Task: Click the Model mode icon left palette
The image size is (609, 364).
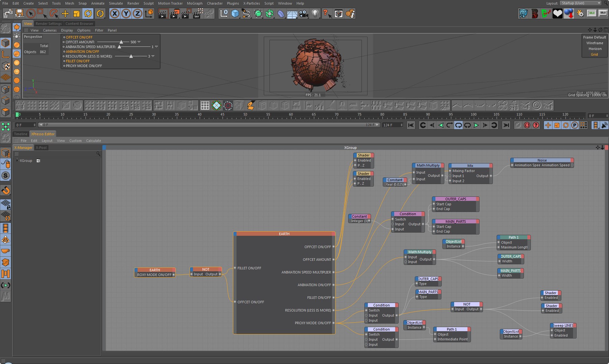Action: click(5, 42)
